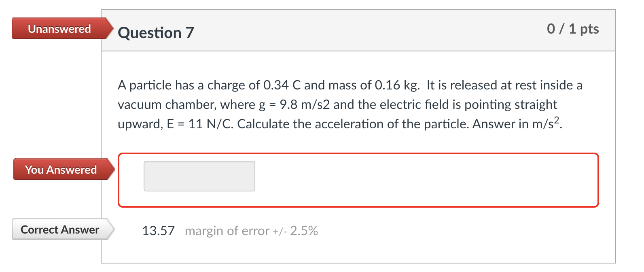Click the red arrow tip on Unanswered banner
644x272 pixels.
[110, 28]
